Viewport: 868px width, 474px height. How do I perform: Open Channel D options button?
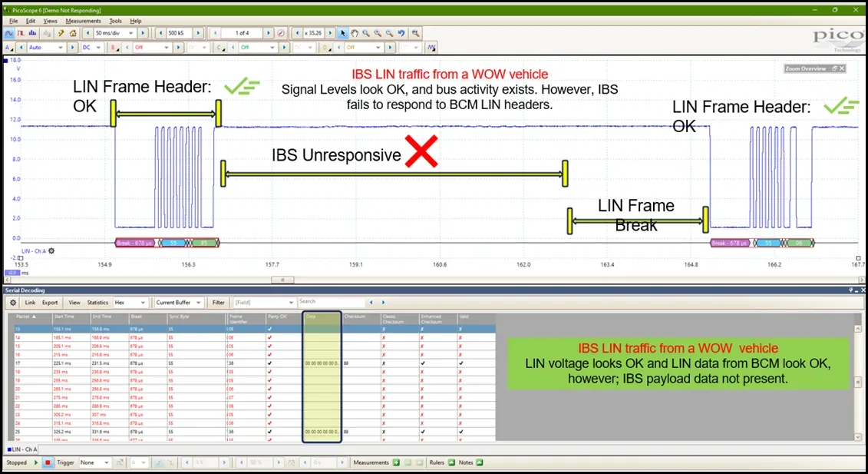[x=327, y=48]
